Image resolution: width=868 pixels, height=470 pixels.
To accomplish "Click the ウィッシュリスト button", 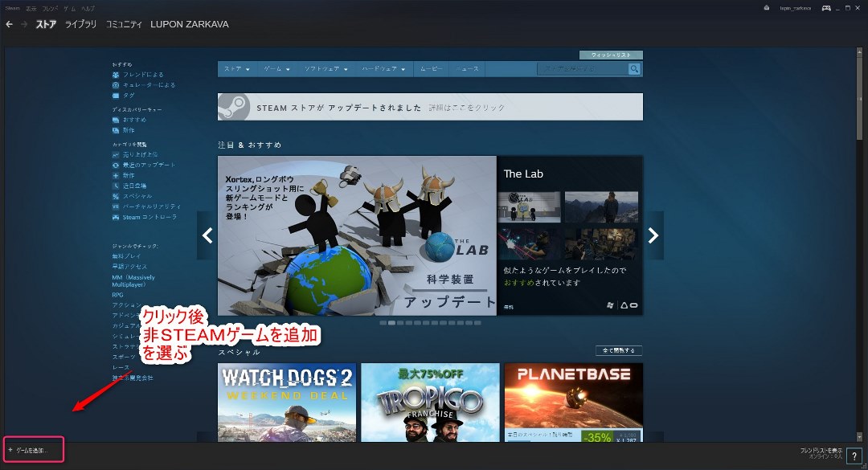I will click(x=611, y=55).
